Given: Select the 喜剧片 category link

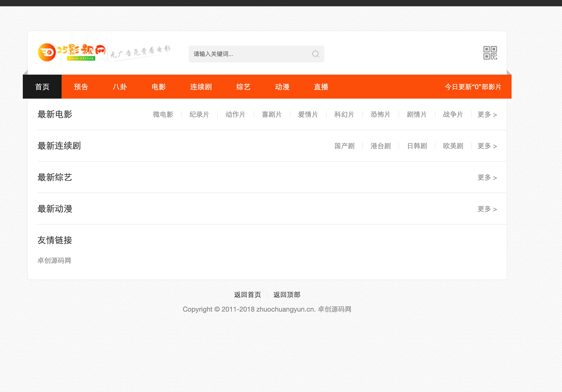Looking at the screenshot, I should (272, 114).
